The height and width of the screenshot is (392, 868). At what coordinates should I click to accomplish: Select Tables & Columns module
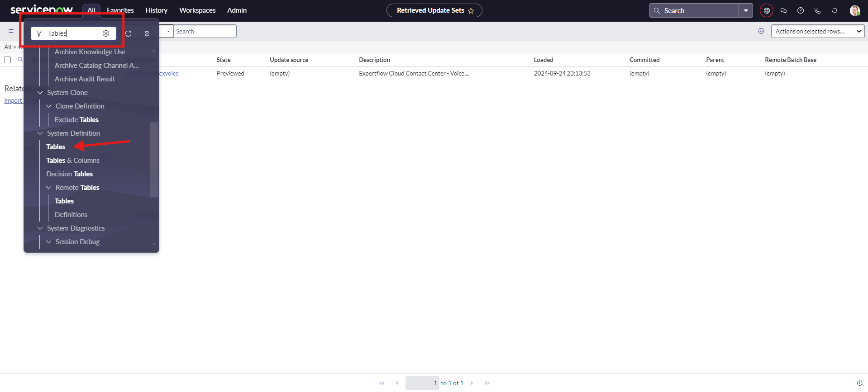73,161
